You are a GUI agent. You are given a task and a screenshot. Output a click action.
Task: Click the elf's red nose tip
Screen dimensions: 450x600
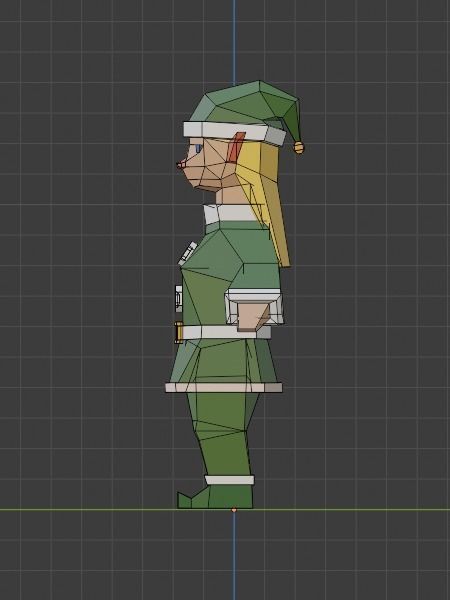coord(180,165)
